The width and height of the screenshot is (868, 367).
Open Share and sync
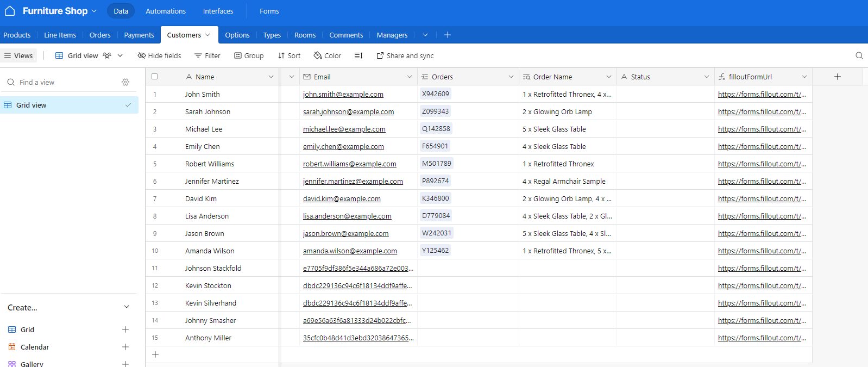pos(405,55)
